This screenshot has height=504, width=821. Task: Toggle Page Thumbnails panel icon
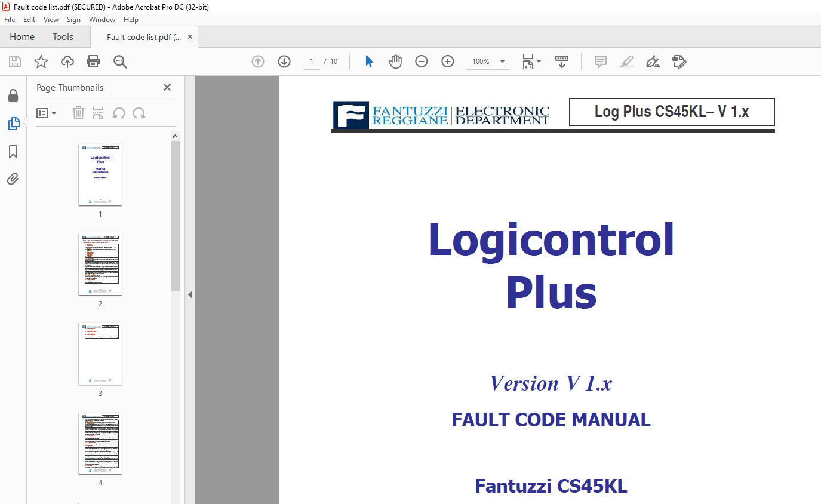click(14, 124)
